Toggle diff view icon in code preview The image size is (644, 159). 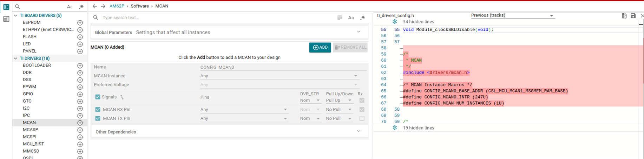[x=624, y=16]
